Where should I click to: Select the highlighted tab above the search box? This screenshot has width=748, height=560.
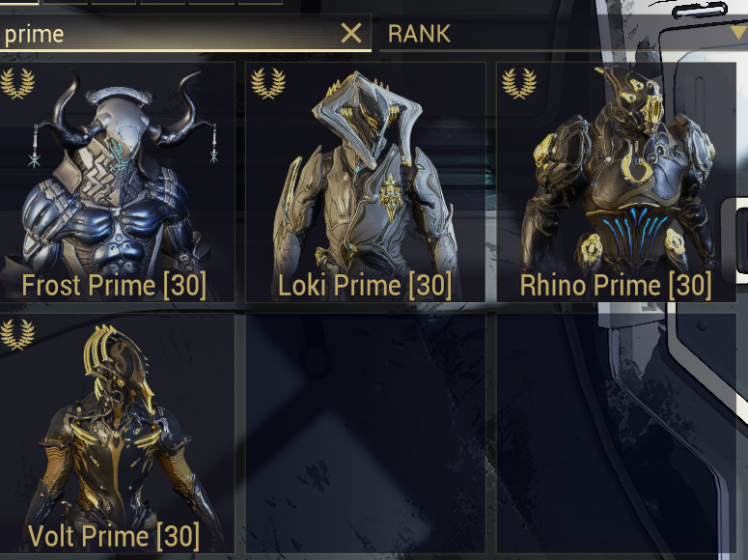pyautogui.click(x=19, y=2)
